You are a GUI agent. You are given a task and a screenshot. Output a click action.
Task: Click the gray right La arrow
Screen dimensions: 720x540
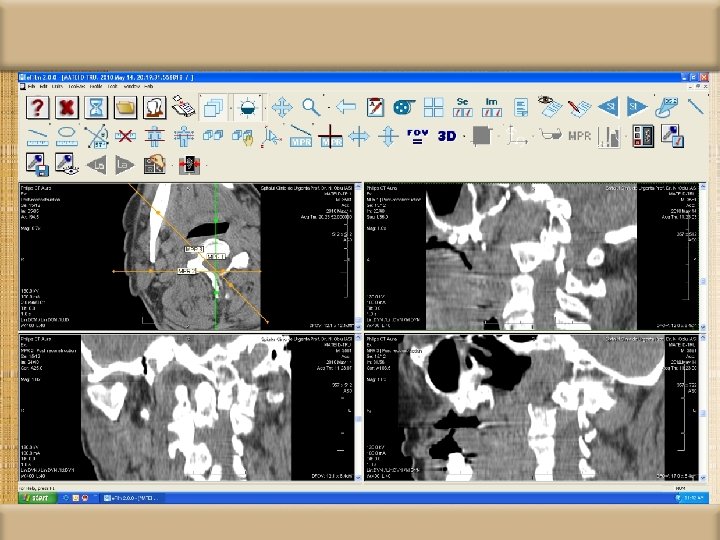tap(125, 165)
